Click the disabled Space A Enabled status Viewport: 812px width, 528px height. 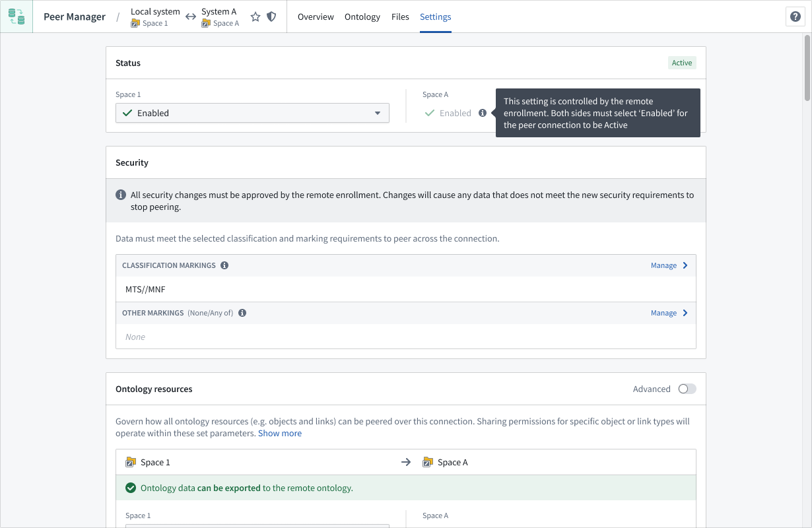click(x=448, y=113)
